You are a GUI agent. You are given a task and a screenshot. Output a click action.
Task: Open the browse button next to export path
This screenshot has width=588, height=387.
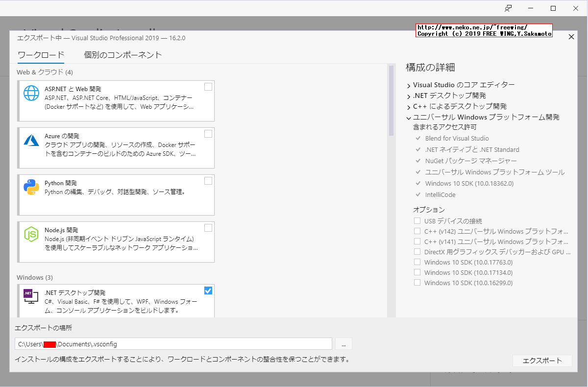click(343, 344)
